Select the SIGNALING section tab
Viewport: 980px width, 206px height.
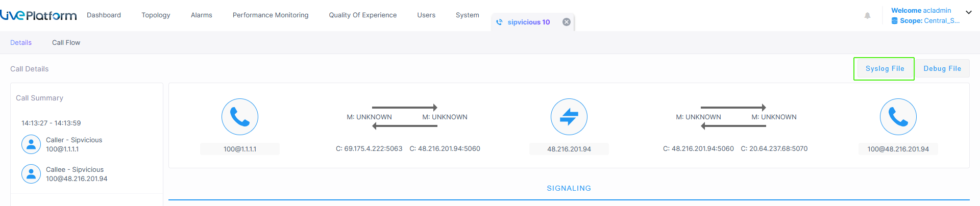click(x=569, y=188)
